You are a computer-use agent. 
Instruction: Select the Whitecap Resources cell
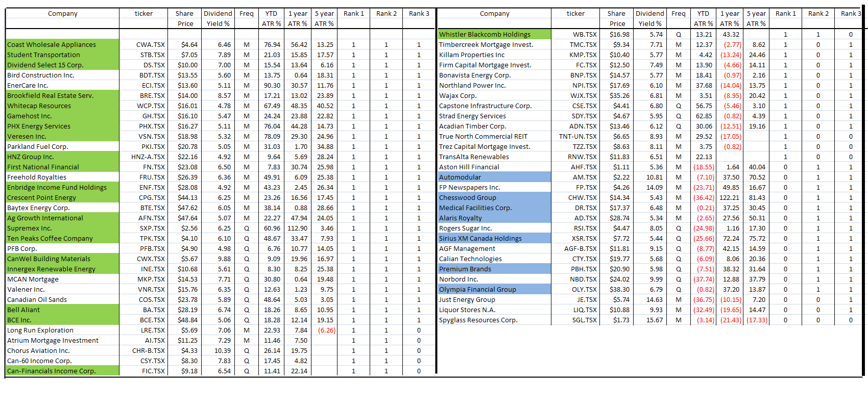pos(62,106)
